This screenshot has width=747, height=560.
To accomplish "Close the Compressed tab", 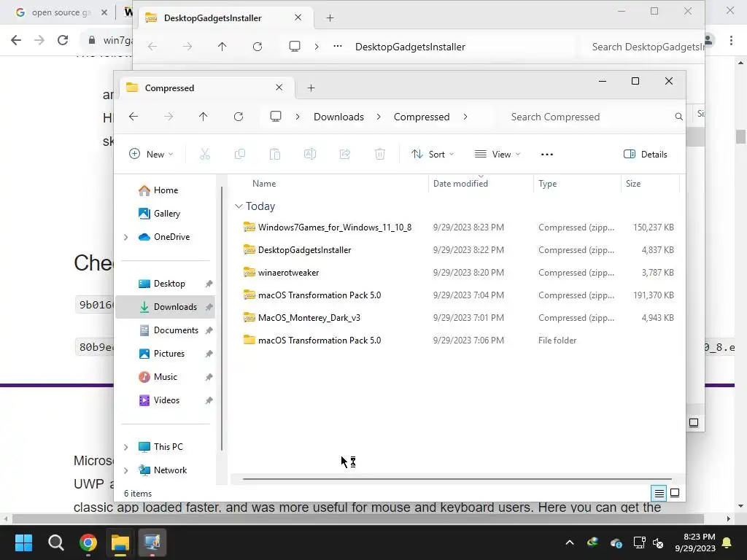I will (279, 87).
